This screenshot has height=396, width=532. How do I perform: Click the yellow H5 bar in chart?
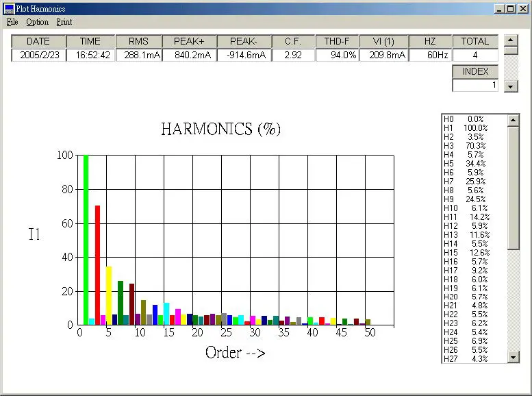click(x=109, y=295)
